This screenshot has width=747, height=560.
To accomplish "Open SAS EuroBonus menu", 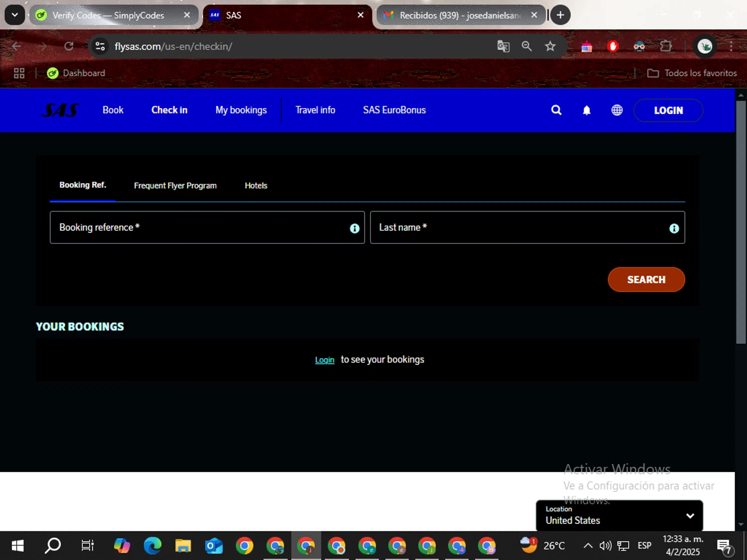I will [x=394, y=110].
